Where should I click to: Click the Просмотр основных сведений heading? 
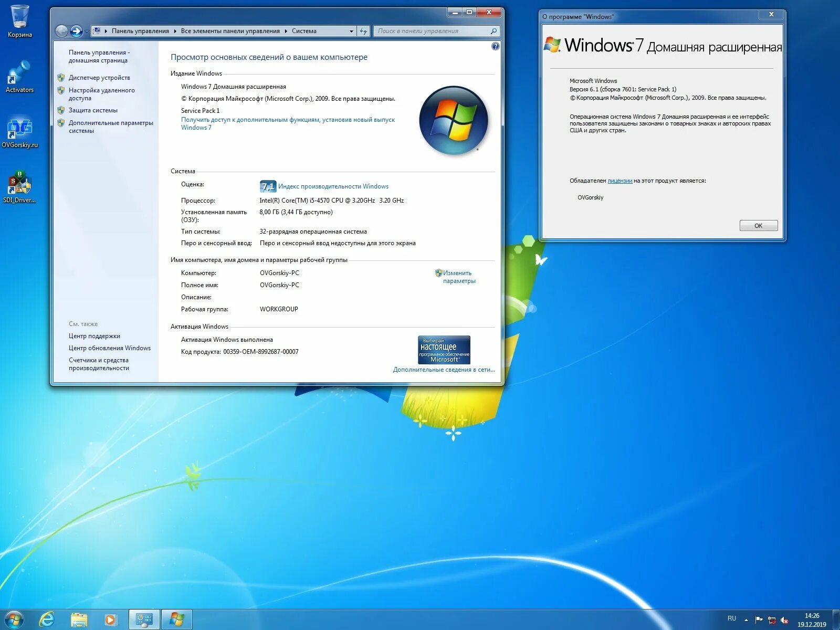tap(269, 57)
